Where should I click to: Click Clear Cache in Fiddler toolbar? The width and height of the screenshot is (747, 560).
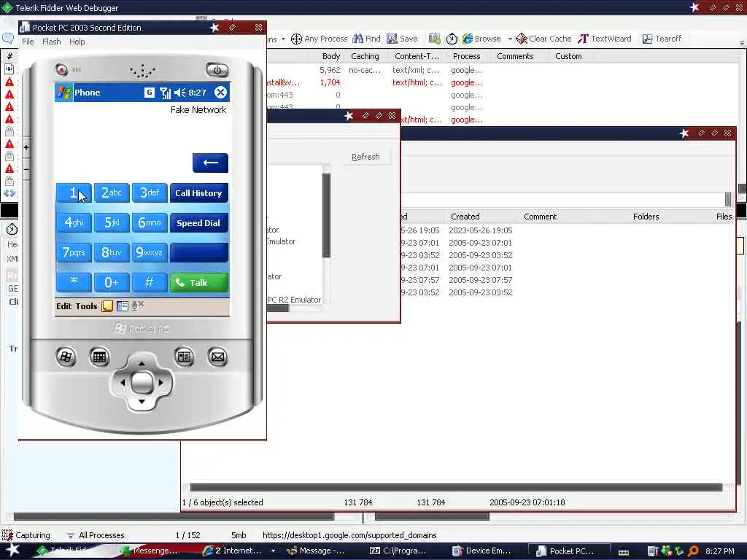tap(543, 39)
